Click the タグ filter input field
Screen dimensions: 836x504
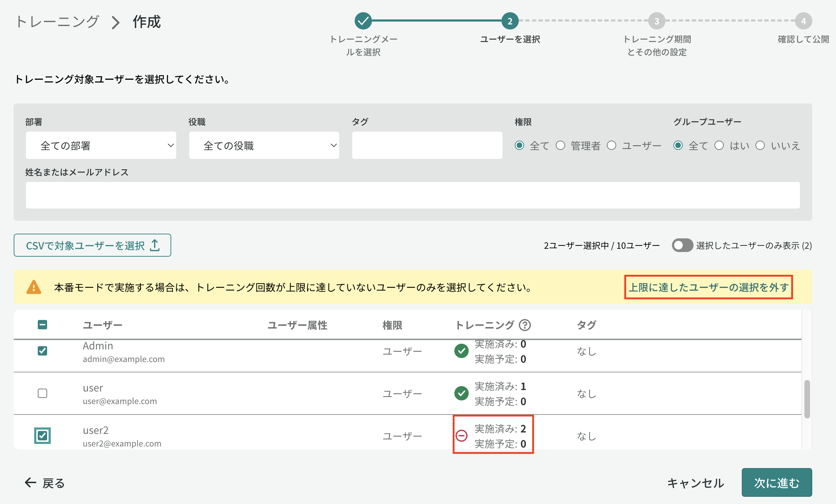pos(427,145)
